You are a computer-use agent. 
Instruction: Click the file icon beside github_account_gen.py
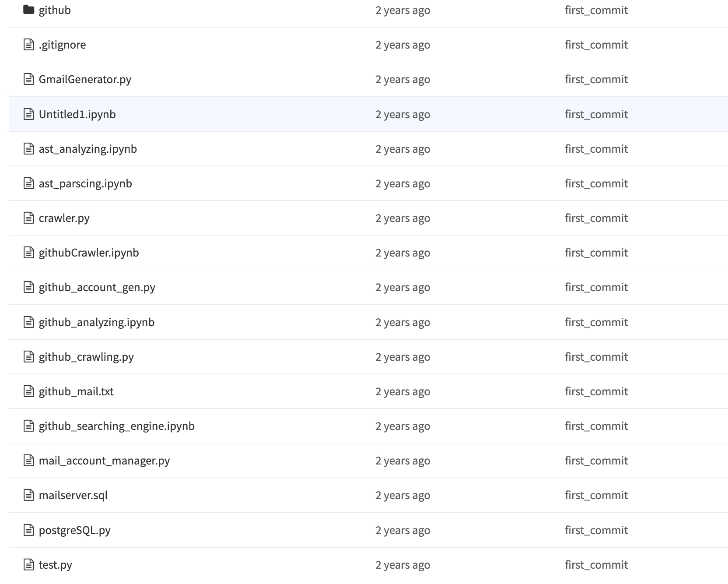[28, 287]
